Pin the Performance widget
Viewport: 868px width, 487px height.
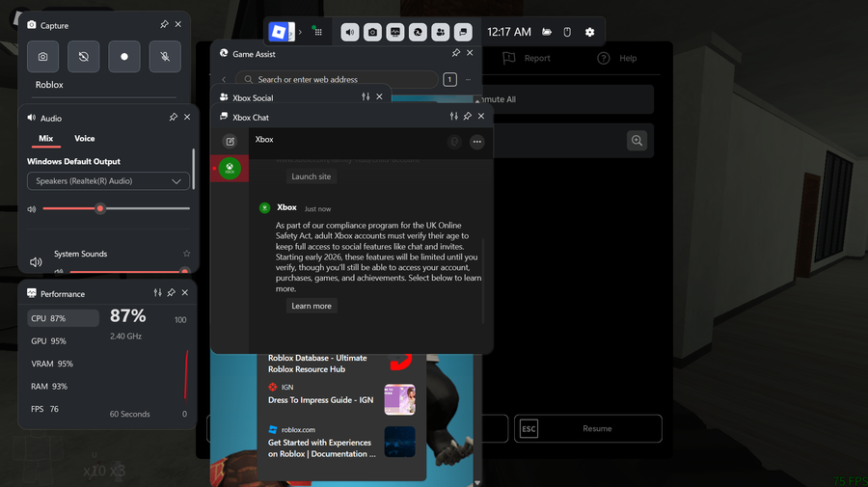pos(171,293)
